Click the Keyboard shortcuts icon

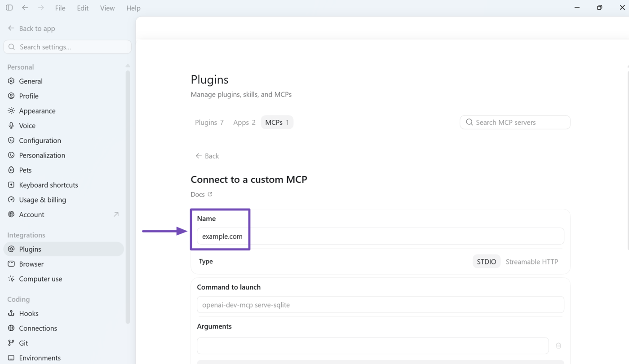(x=11, y=185)
